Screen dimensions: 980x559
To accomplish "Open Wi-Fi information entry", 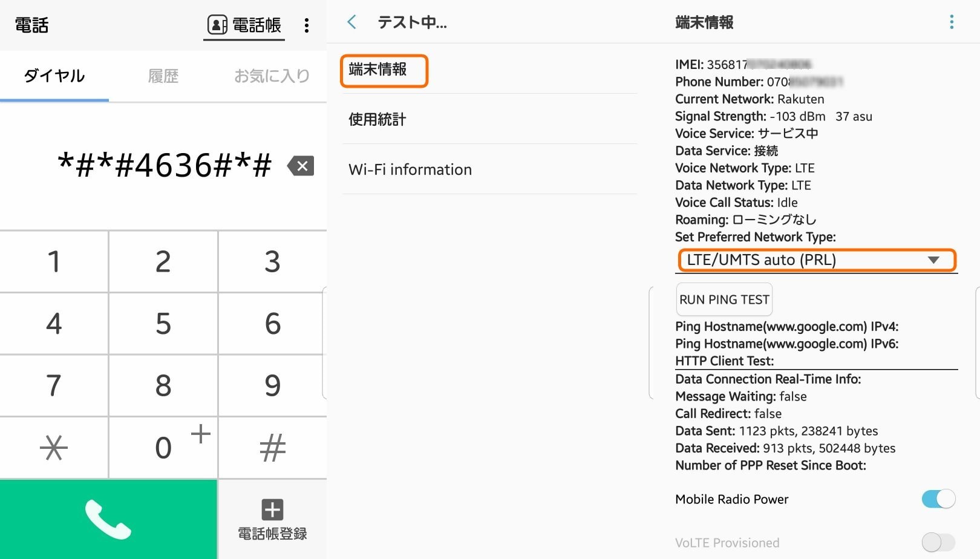I will 410,170.
